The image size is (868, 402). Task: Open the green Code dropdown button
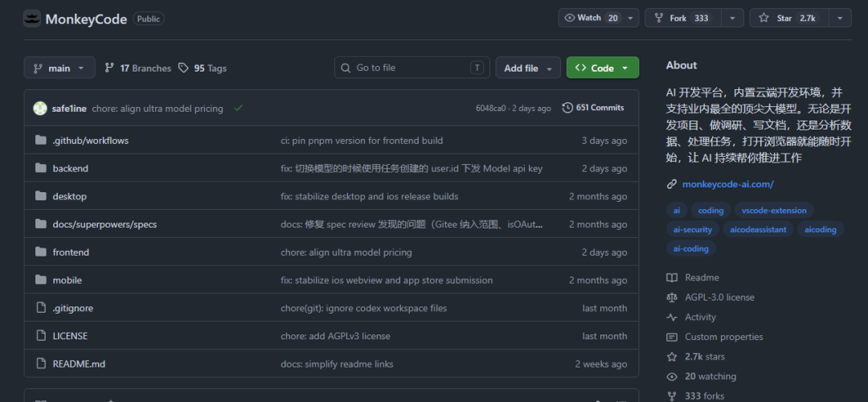coord(602,68)
